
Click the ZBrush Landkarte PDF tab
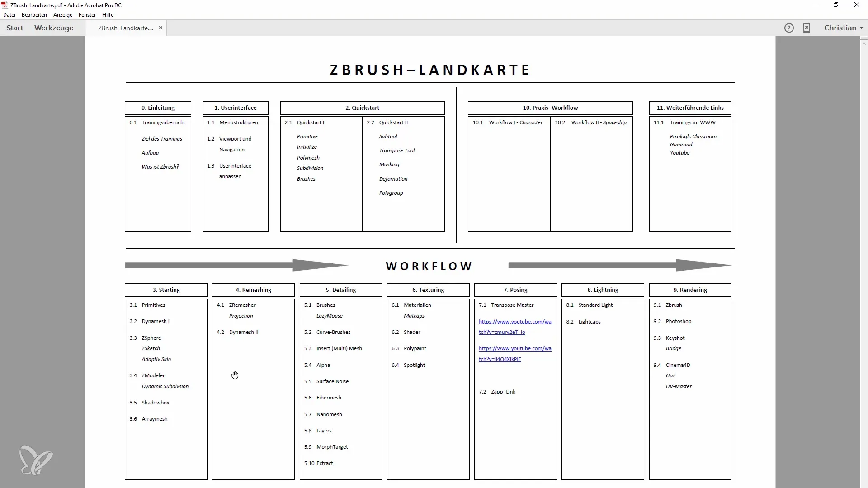tap(125, 28)
